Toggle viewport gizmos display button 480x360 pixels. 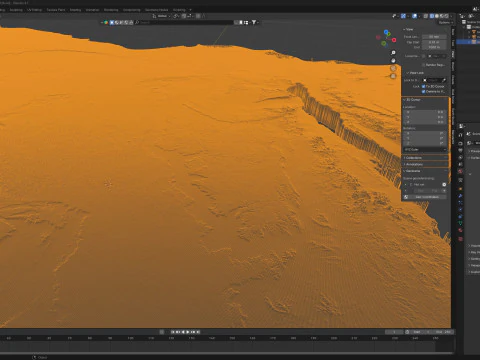tap(404, 16)
